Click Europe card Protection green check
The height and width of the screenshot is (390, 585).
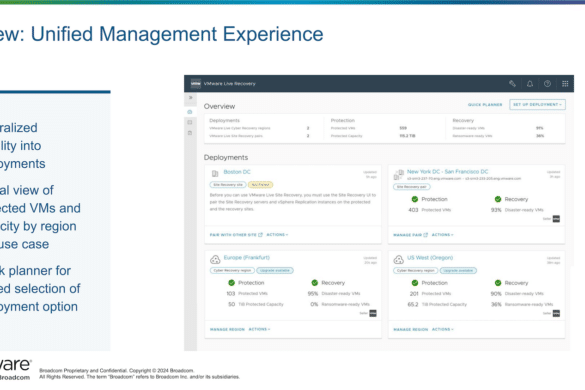231,283
